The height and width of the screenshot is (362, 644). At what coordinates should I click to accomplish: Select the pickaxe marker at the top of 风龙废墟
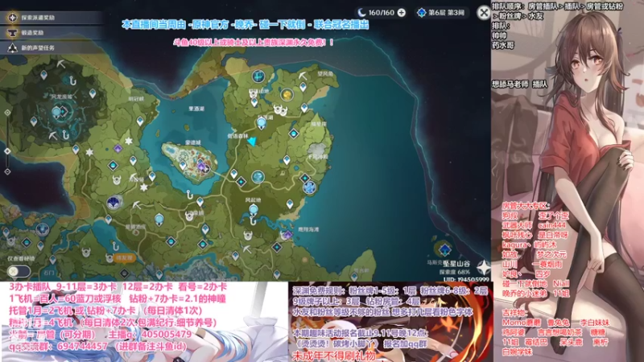(61, 64)
